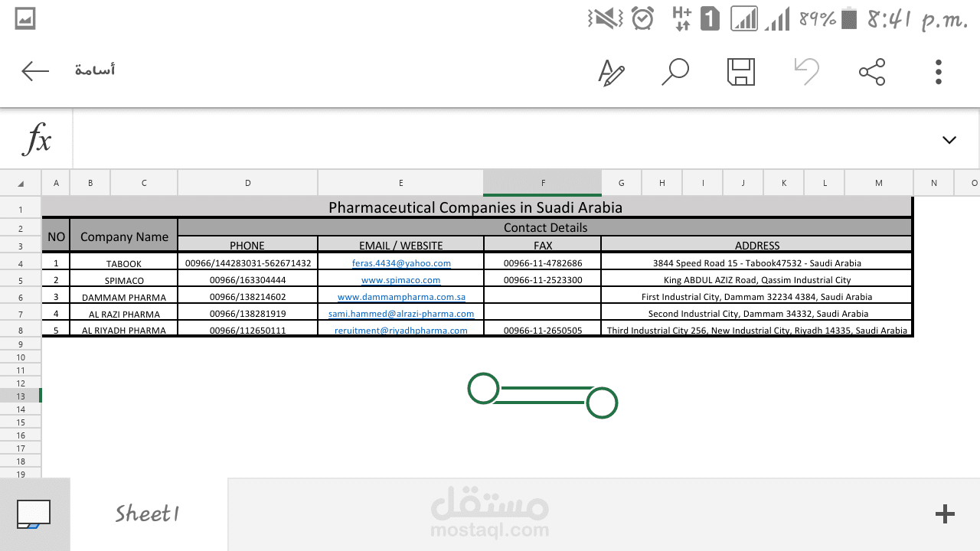Tap the back arrow icon
Viewport: 980px width, 551px height.
point(35,71)
